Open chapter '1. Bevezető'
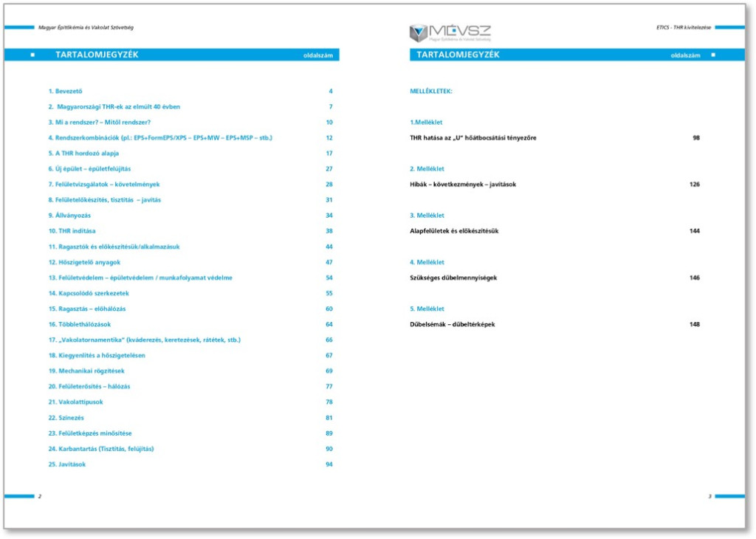756x539 pixels. [65, 91]
